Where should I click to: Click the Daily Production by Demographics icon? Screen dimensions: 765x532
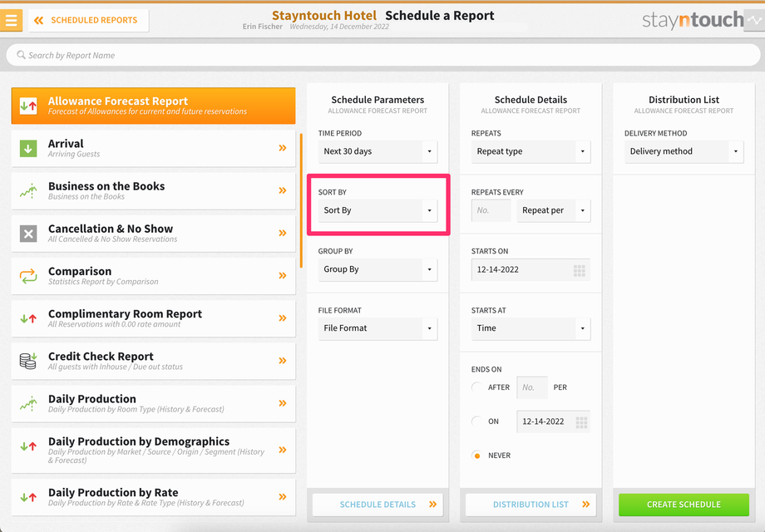28,446
